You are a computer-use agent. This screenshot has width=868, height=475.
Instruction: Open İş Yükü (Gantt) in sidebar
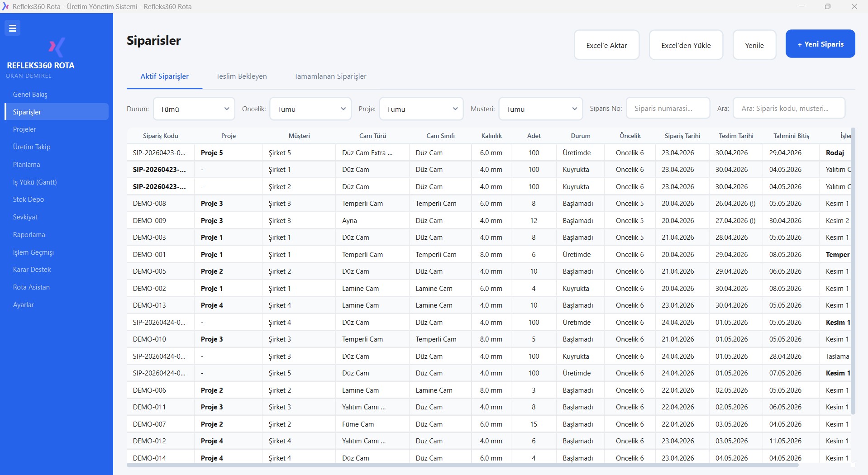(x=35, y=182)
